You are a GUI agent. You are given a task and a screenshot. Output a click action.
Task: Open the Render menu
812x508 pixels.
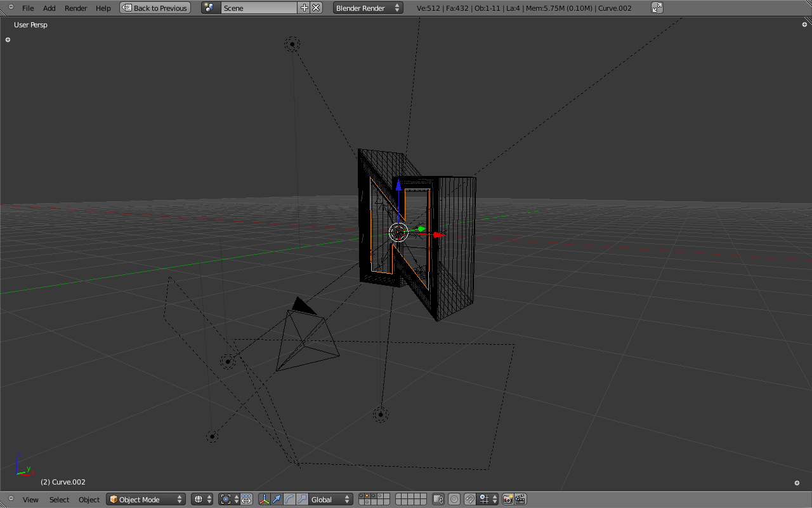coord(75,8)
